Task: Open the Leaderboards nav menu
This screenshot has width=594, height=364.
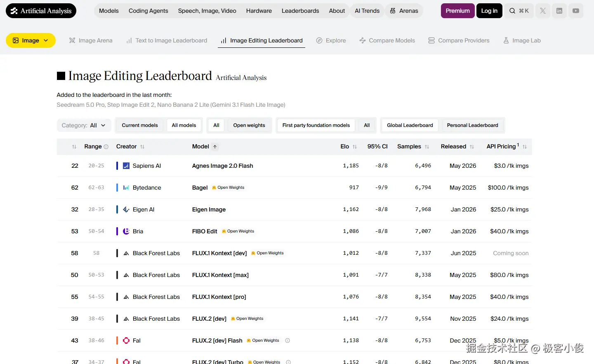Action: tap(300, 11)
